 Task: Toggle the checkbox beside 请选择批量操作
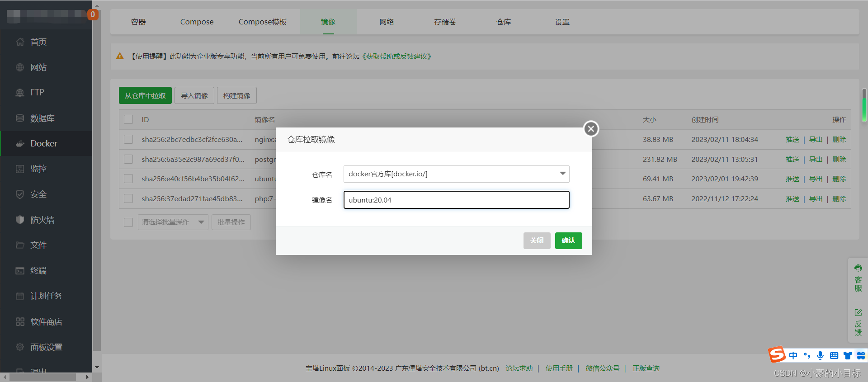click(128, 222)
